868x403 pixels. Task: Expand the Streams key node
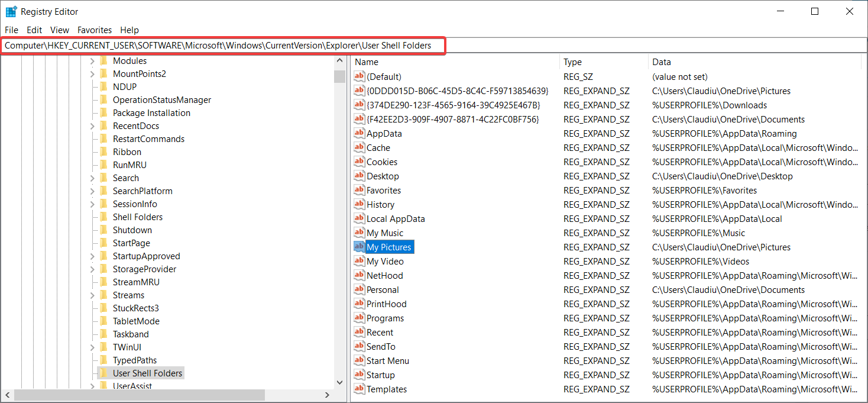click(92, 295)
